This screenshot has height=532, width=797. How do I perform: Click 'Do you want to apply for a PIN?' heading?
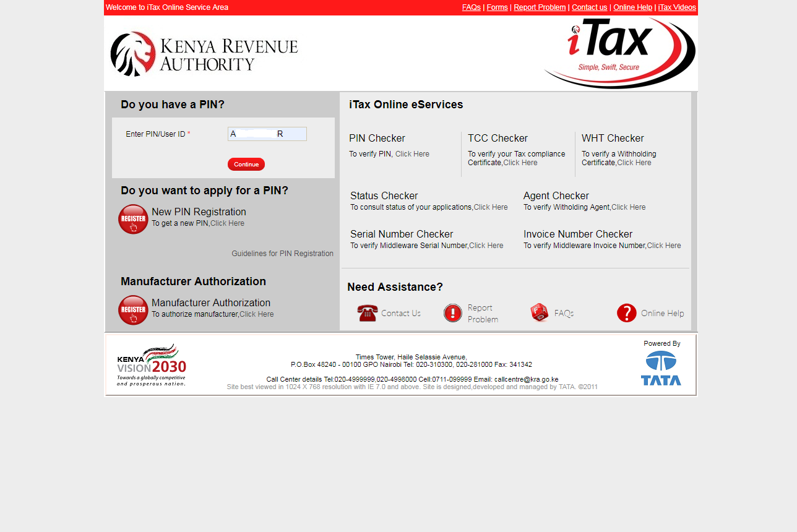click(204, 191)
